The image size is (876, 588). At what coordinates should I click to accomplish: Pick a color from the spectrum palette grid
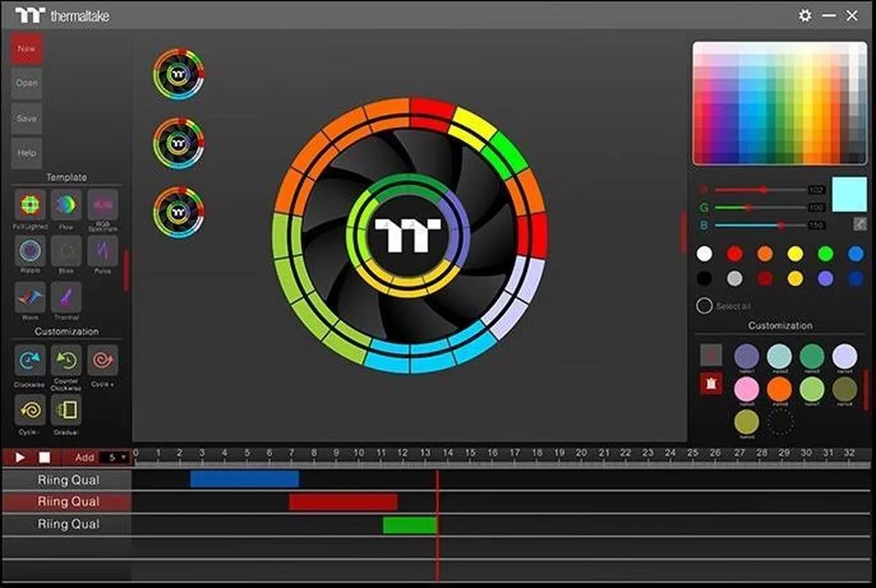click(x=780, y=103)
